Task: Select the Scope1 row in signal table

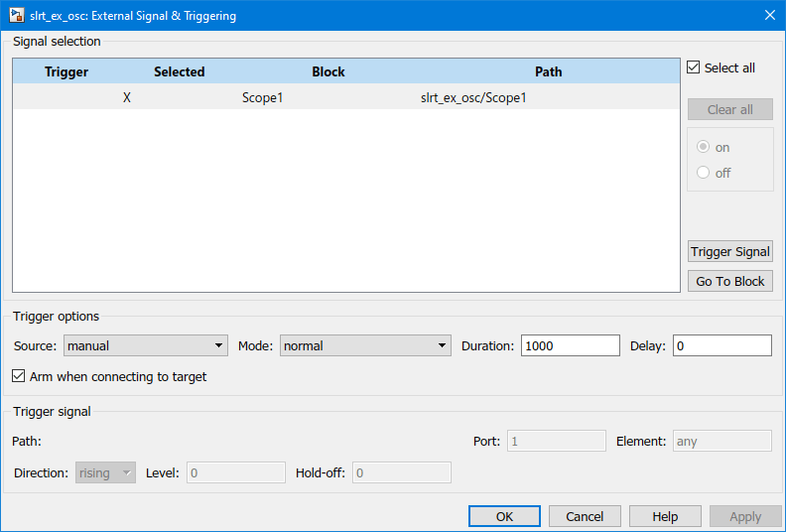Action: (x=262, y=97)
